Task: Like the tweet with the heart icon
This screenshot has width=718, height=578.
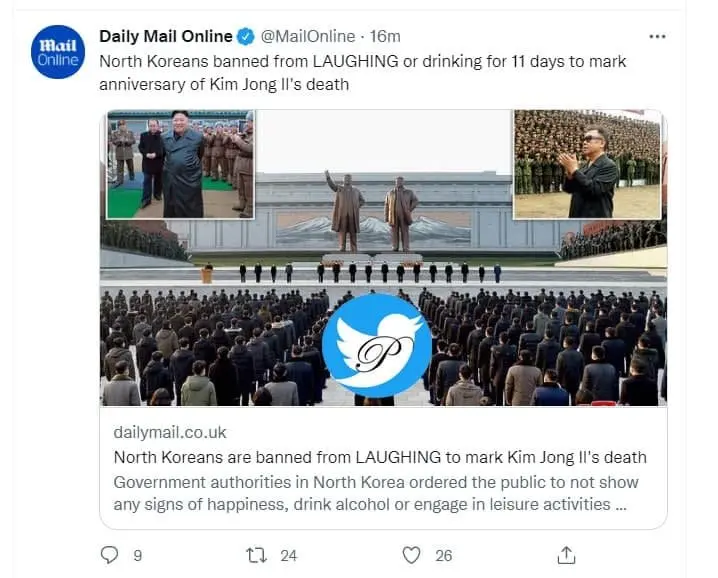Action: pos(411,554)
